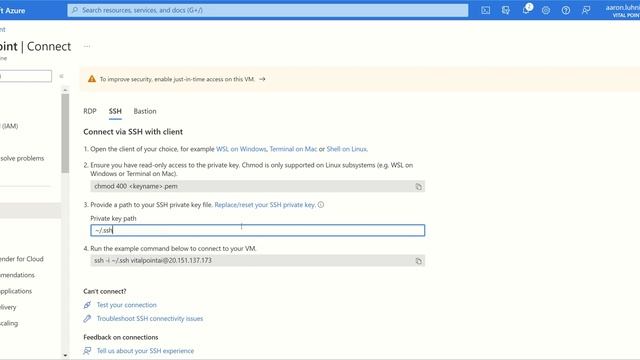Viewport: 640px width, 360px height.
Task: Focus the Private key path field
Action: tap(258, 230)
